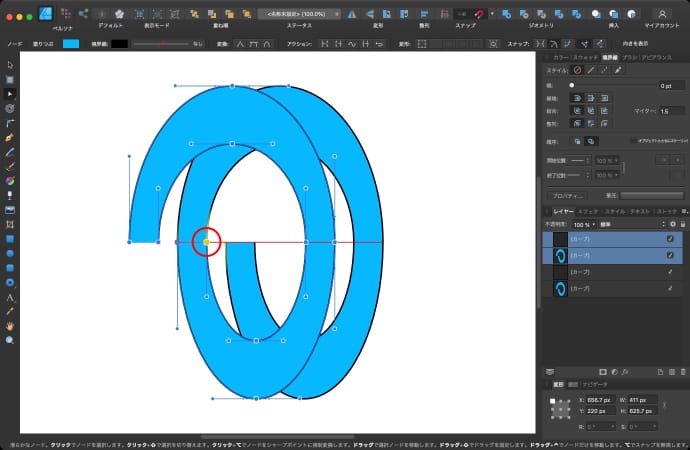Toggle visibility of the first カーブ layer
This screenshot has width=690, height=450.
(x=670, y=240)
